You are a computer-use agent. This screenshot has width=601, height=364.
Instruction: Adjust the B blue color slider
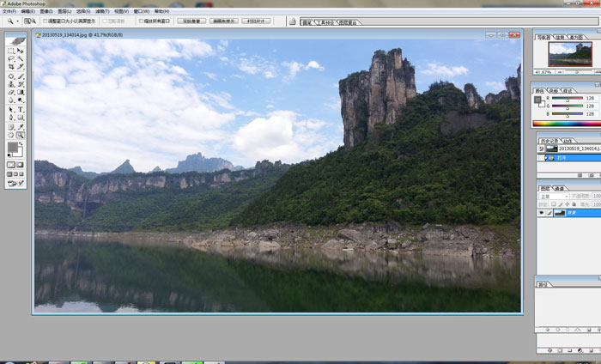click(x=568, y=114)
